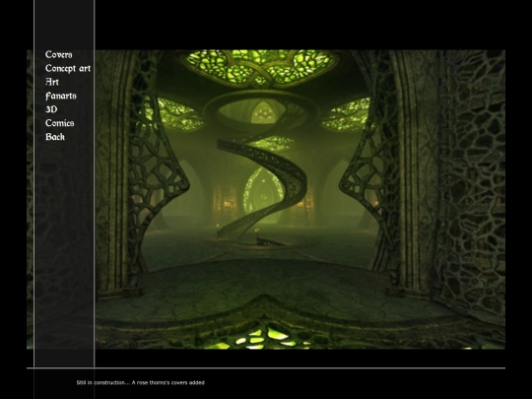Select the Comics menu entry
This screenshot has width=532, height=399.
60,123
